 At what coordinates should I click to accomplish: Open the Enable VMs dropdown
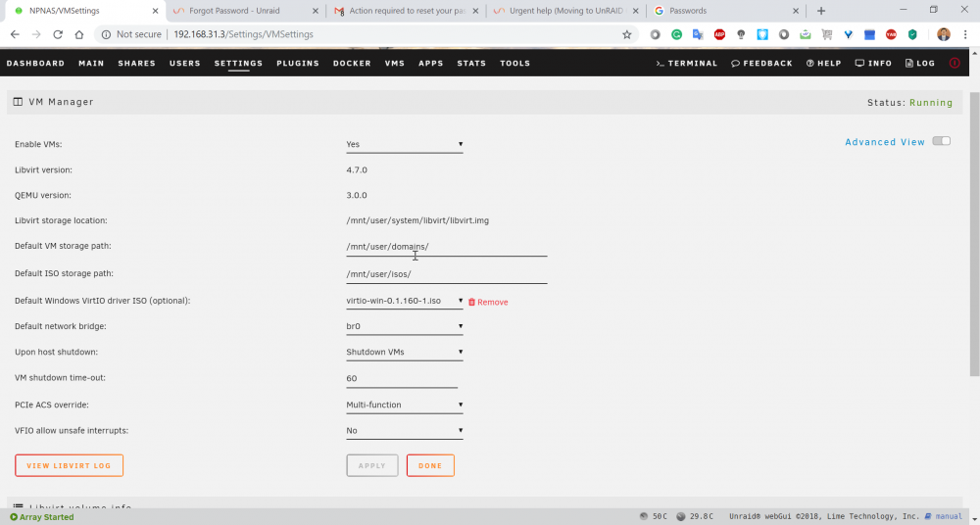(x=405, y=144)
